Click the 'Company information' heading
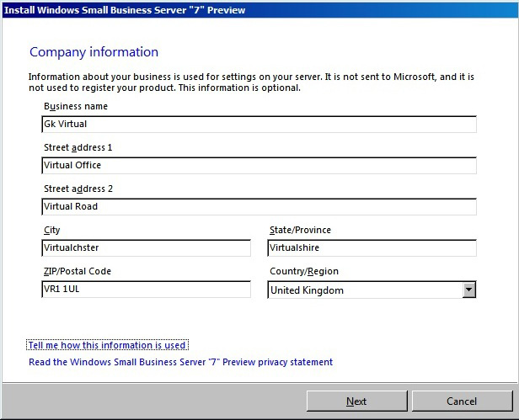Viewport: 519px width, 420px height. coord(94,52)
